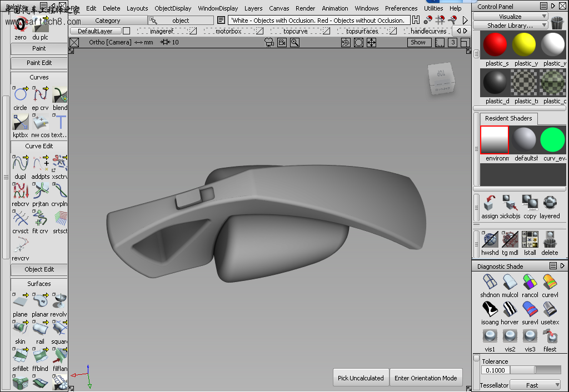The width and height of the screenshot is (569, 392).
Task: Select the srfillet surface fillet tool
Action: 21,355
